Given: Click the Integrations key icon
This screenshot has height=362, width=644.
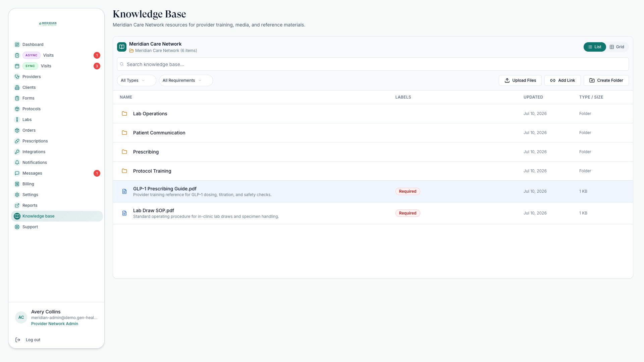Looking at the screenshot, I should (17, 152).
